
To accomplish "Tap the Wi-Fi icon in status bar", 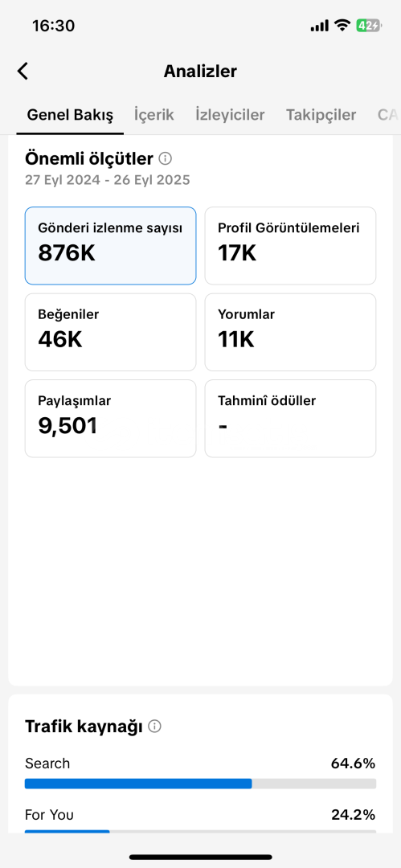I will [342, 26].
